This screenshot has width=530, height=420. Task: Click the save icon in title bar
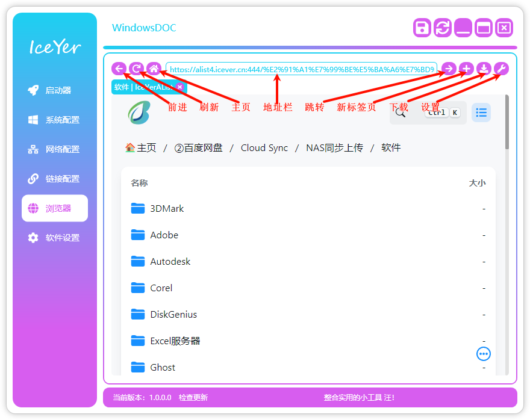click(422, 28)
